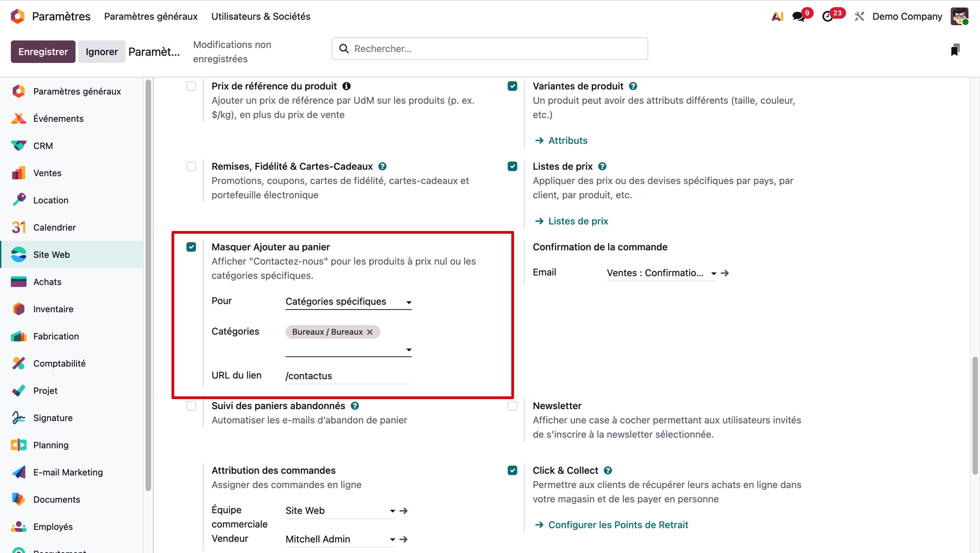This screenshot has height=553, width=980.
Task: Open Utilisateurs & Sociétés menu
Action: [x=261, y=16]
